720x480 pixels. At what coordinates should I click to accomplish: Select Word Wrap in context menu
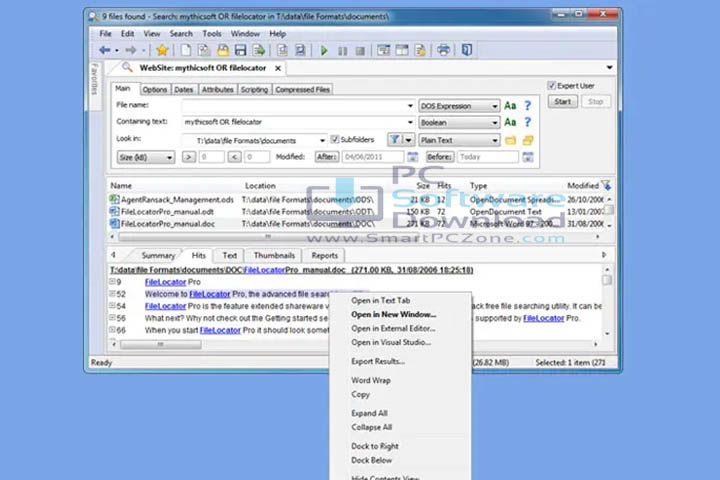tap(371, 380)
